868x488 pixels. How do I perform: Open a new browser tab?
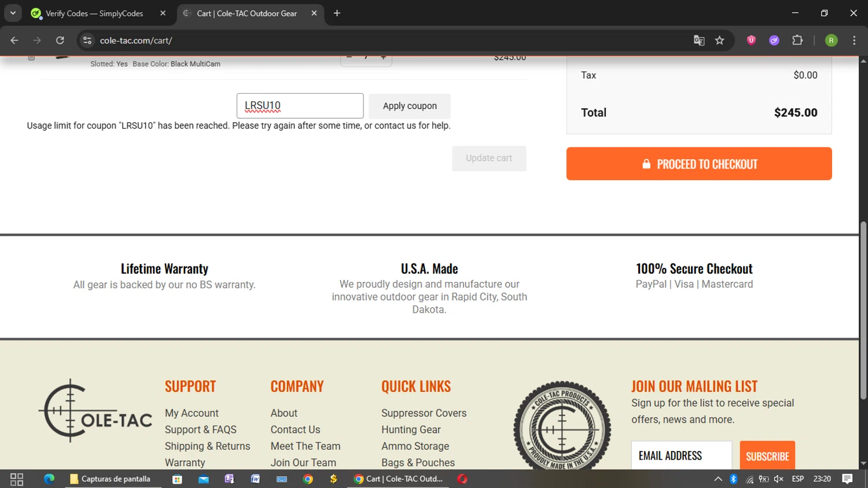click(337, 13)
